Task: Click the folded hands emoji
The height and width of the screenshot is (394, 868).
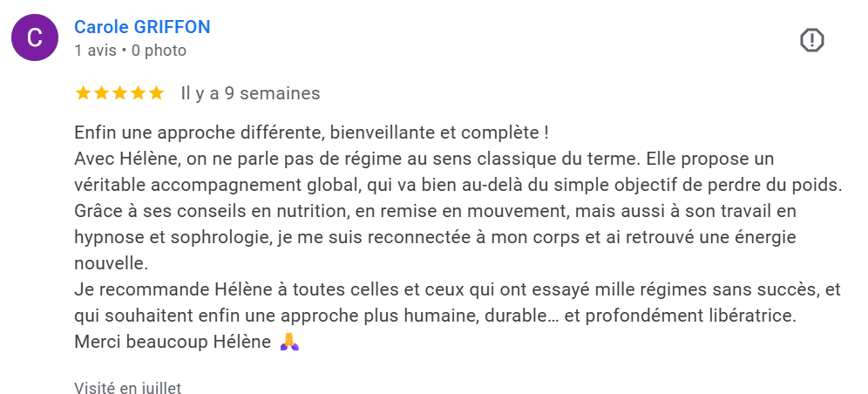Action: click(290, 343)
